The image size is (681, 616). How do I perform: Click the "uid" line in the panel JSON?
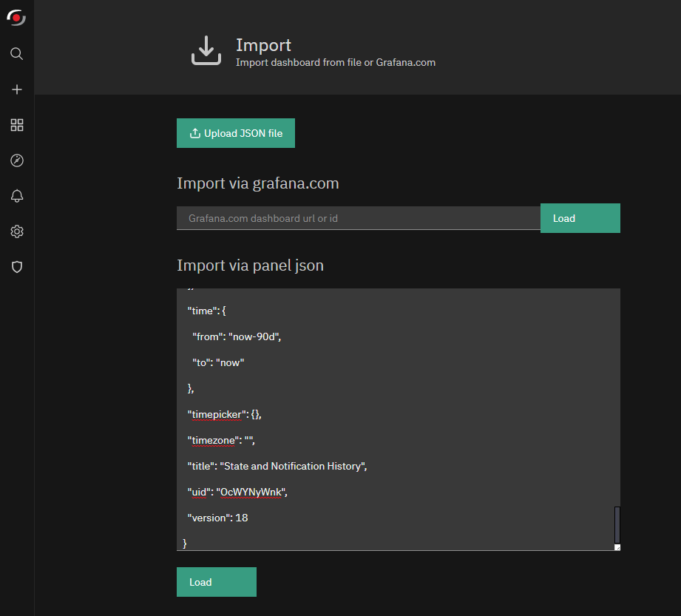coord(237,493)
